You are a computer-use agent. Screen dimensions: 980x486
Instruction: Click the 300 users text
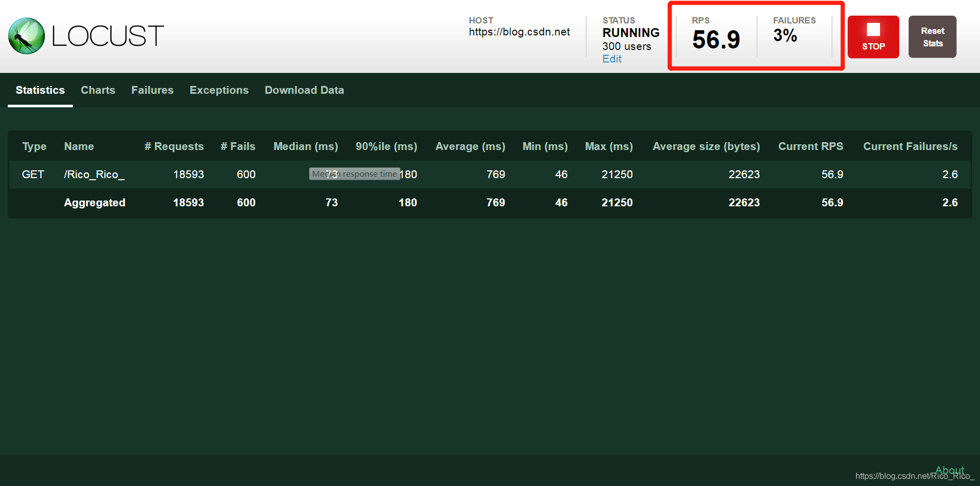click(627, 46)
